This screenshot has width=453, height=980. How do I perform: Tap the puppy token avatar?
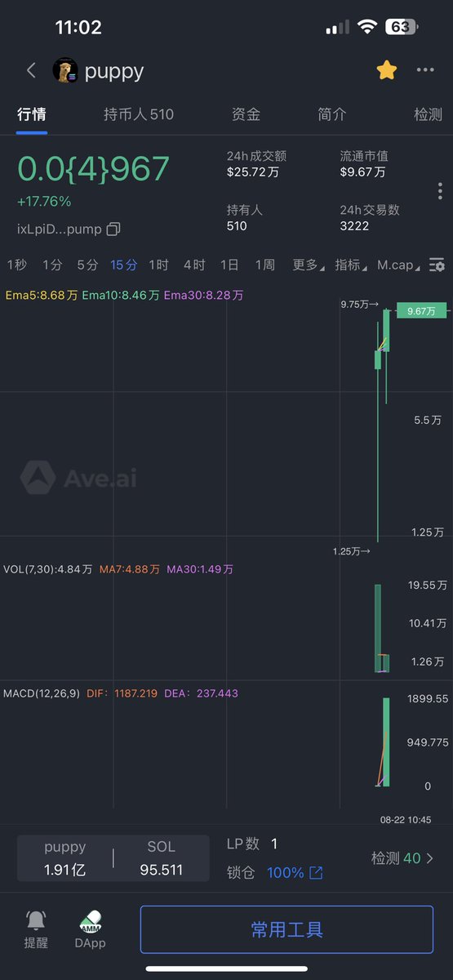(65, 71)
